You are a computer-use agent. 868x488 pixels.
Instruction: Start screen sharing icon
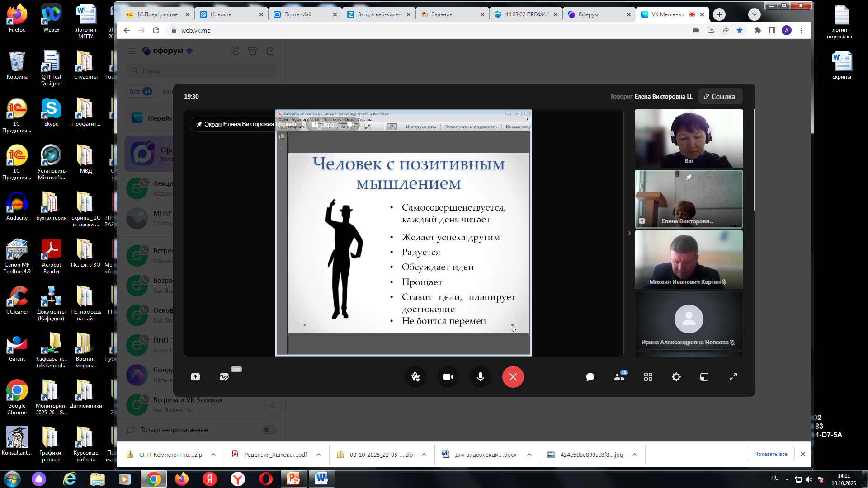pos(195,377)
